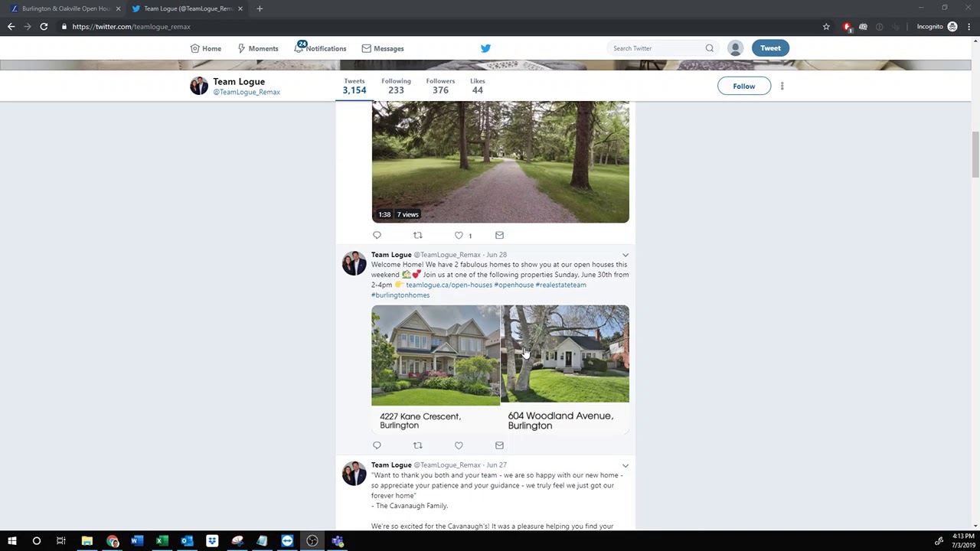Open Chrome from the taskbar
980x551 pixels.
pyautogui.click(x=113, y=541)
